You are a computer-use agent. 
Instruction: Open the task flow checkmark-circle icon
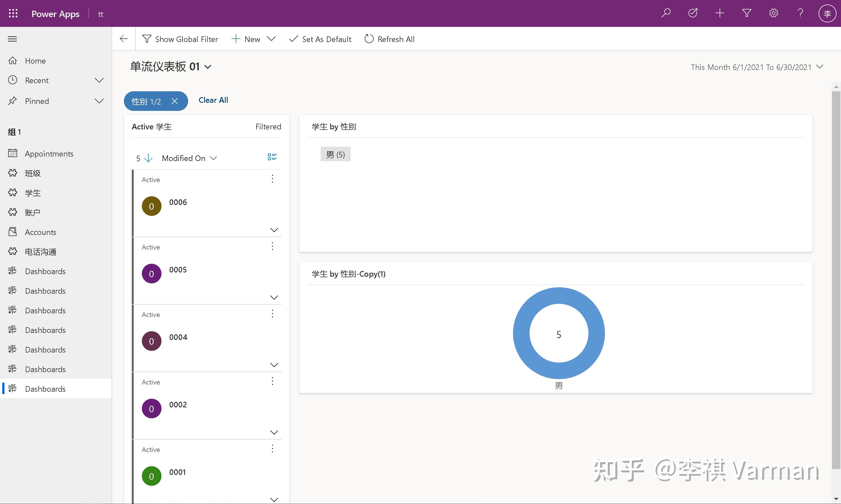pyautogui.click(x=693, y=13)
